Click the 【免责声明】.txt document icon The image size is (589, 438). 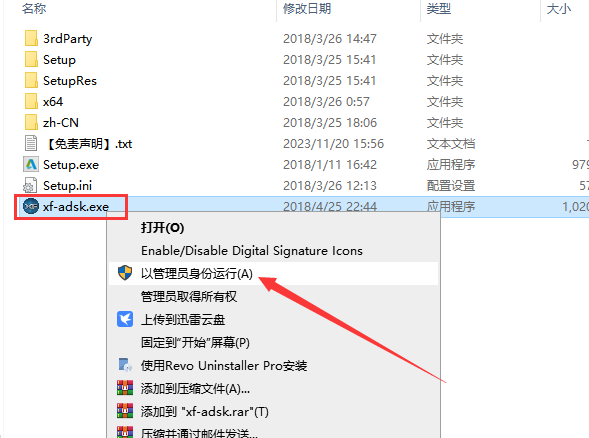31,143
